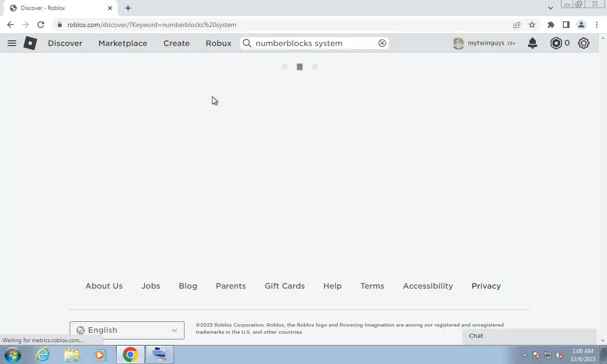Focus the numberblocks system search field
Screen dimensions: 607x364
click(315, 43)
